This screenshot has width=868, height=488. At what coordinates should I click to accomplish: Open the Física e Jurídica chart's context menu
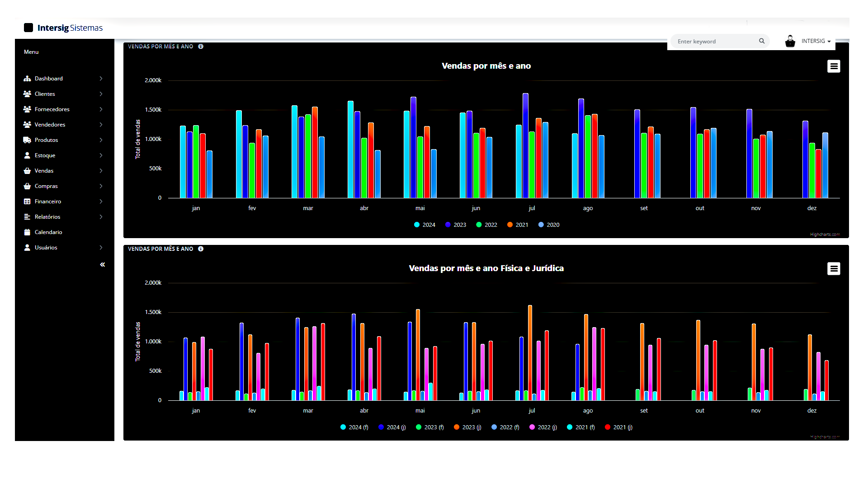coord(834,269)
